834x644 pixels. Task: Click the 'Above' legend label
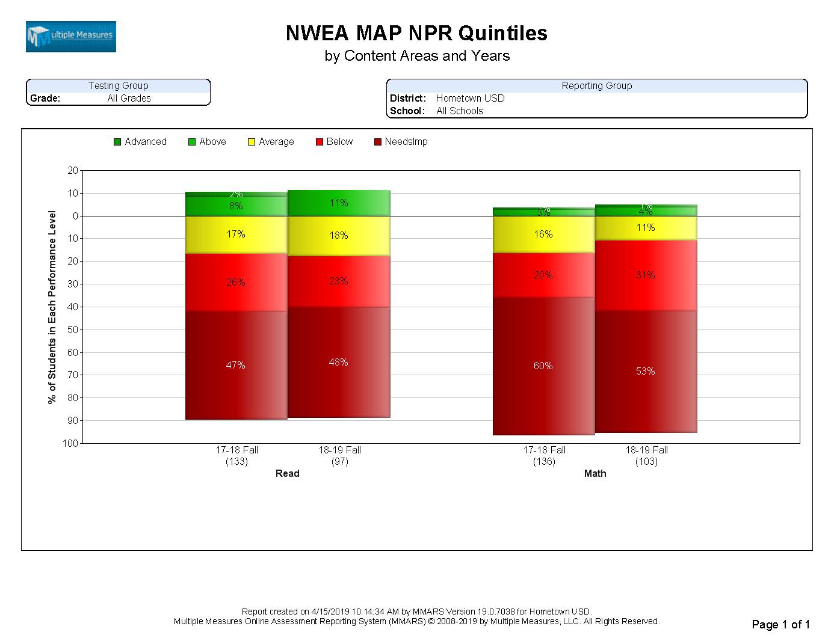click(213, 142)
